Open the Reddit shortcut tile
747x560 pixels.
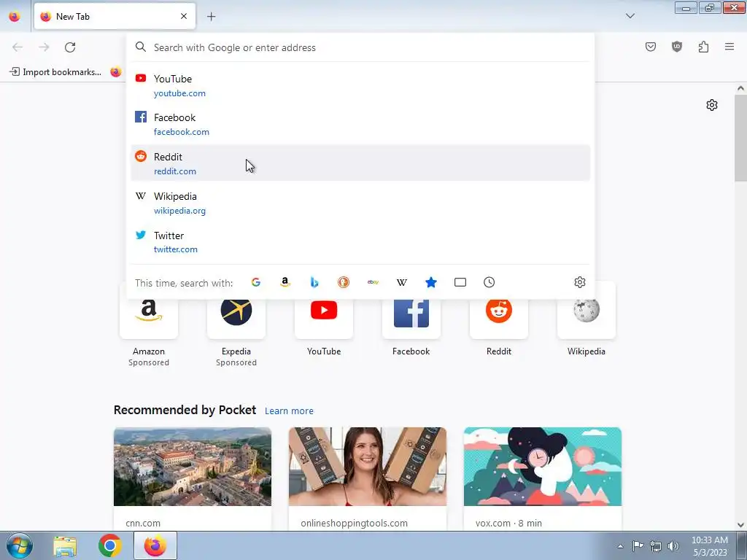coord(499,320)
